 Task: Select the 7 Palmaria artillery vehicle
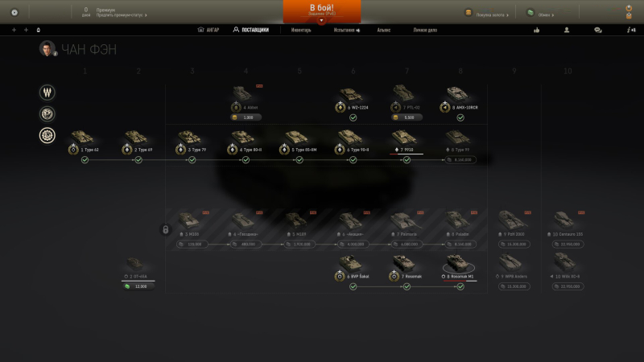point(406,224)
